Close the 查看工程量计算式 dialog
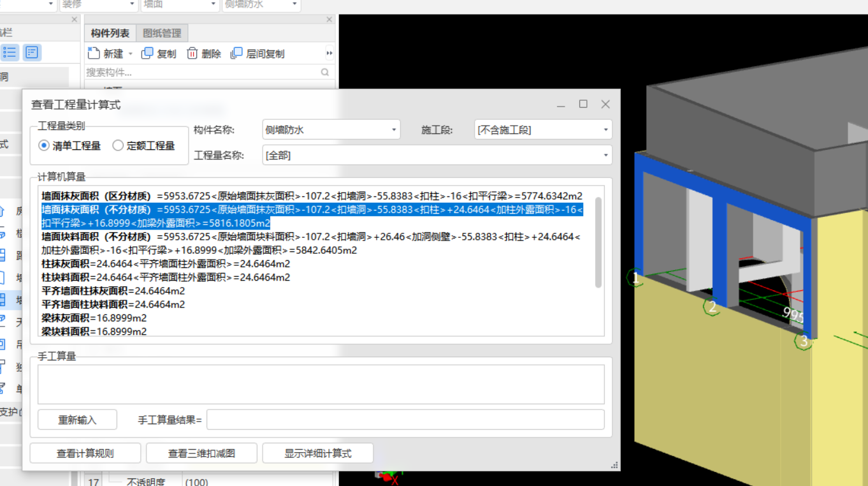 (x=605, y=104)
